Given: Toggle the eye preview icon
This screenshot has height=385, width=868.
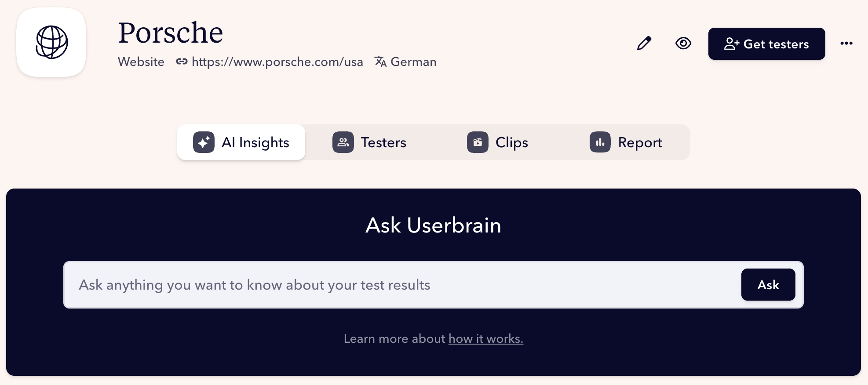Looking at the screenshot, I should pyautogui.click(x=682, y=44).
